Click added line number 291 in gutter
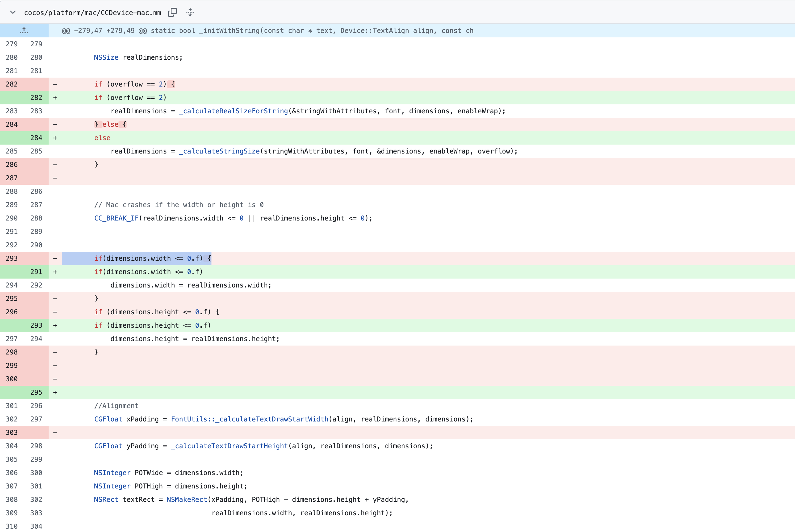 pos(36,272)
